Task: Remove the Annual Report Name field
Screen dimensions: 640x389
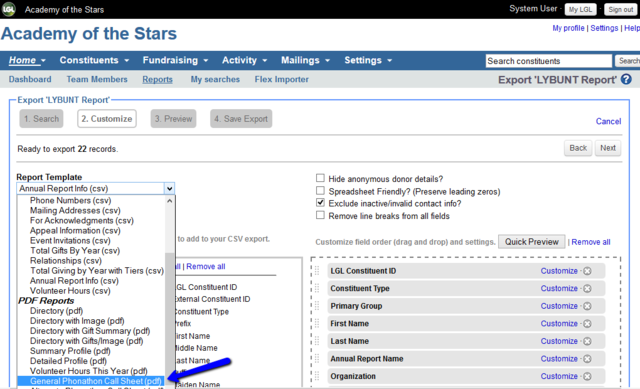Action: 587,359
